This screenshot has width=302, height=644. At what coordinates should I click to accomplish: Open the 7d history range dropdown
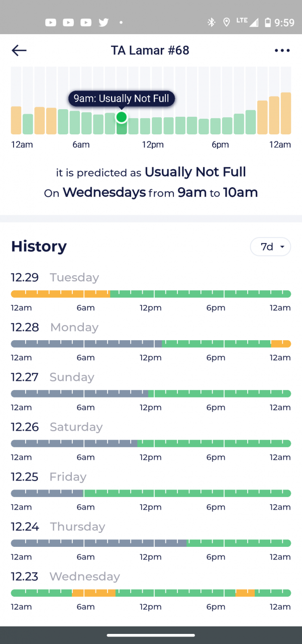tap(270, 247)
